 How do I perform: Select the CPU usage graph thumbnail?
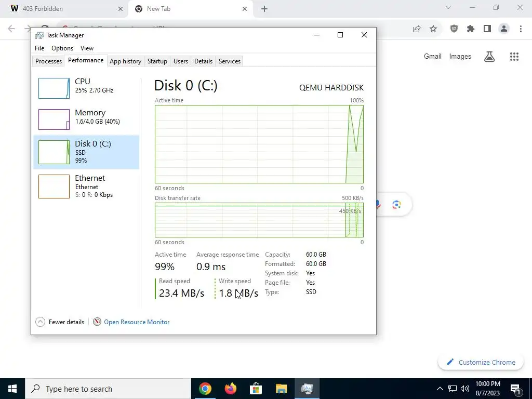pyautogui.click(x=54, y=88)
